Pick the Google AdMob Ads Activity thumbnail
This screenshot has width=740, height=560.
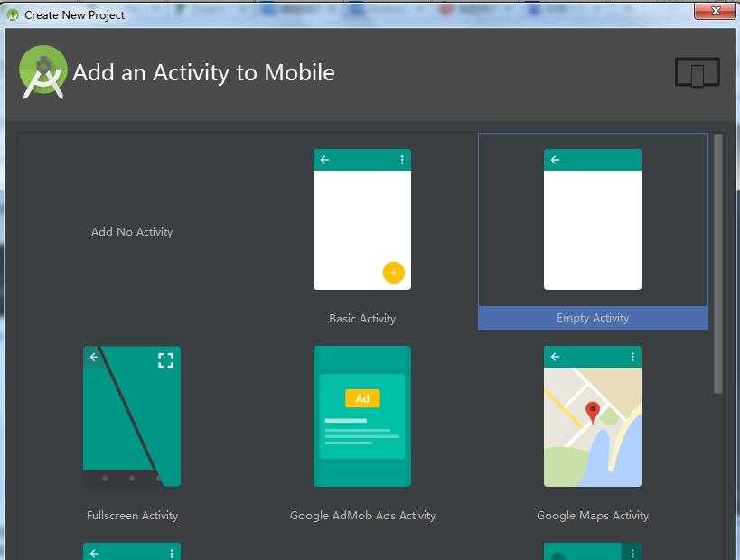(362, 416)
